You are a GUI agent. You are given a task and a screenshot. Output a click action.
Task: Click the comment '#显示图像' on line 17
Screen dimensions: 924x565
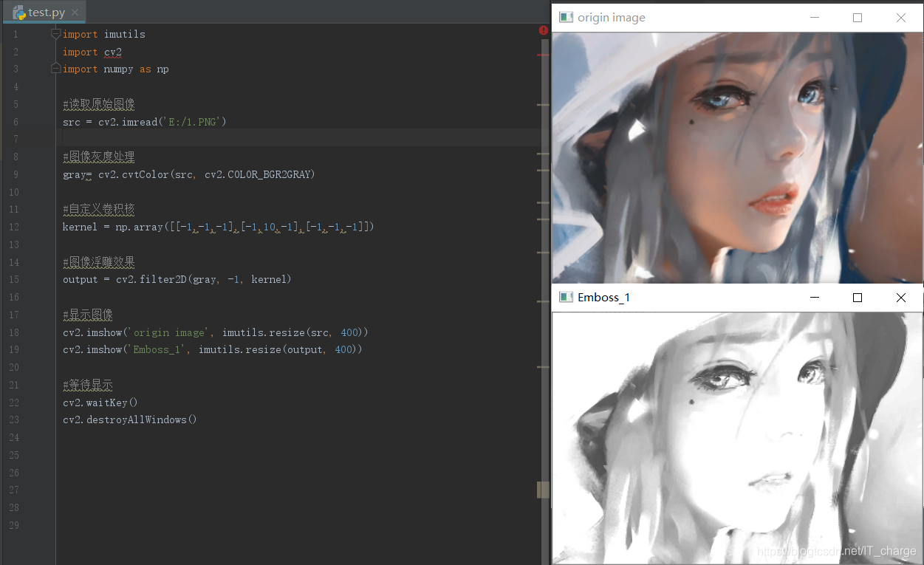point(88,315)
